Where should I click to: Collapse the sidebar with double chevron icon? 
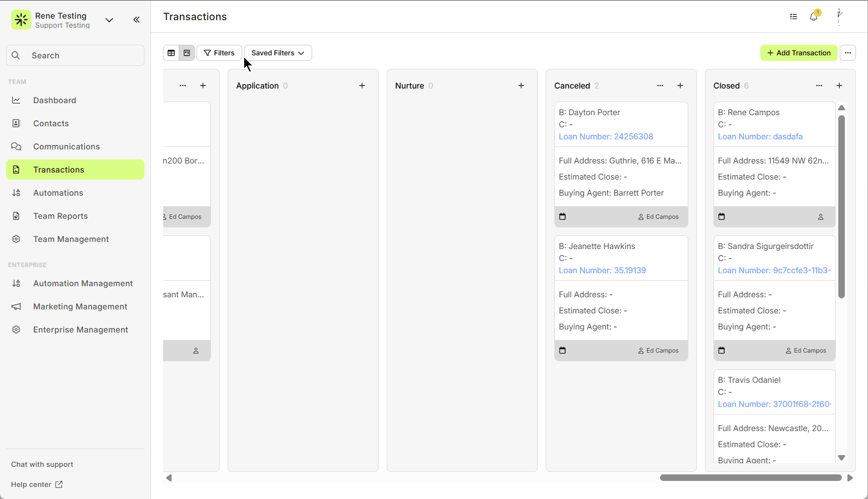point(136,20)
